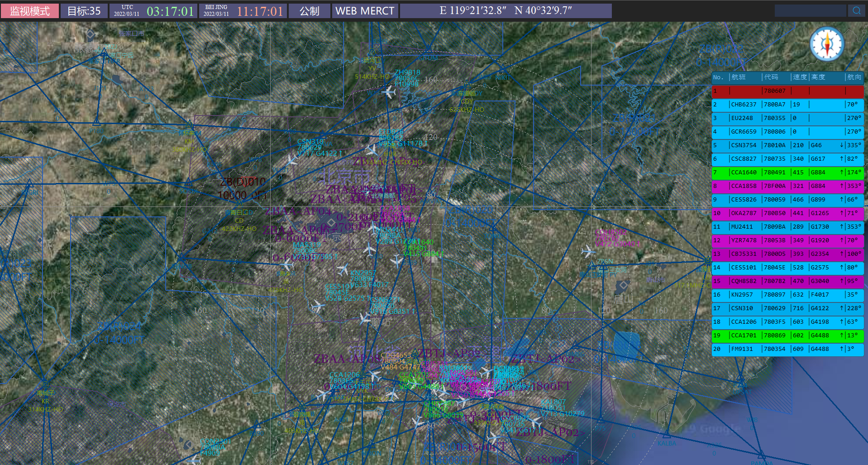The height and width of the screenshot is (465, 868).
Task: Select the CSN310 aircraft icon on map
Action: pos(292,159)
